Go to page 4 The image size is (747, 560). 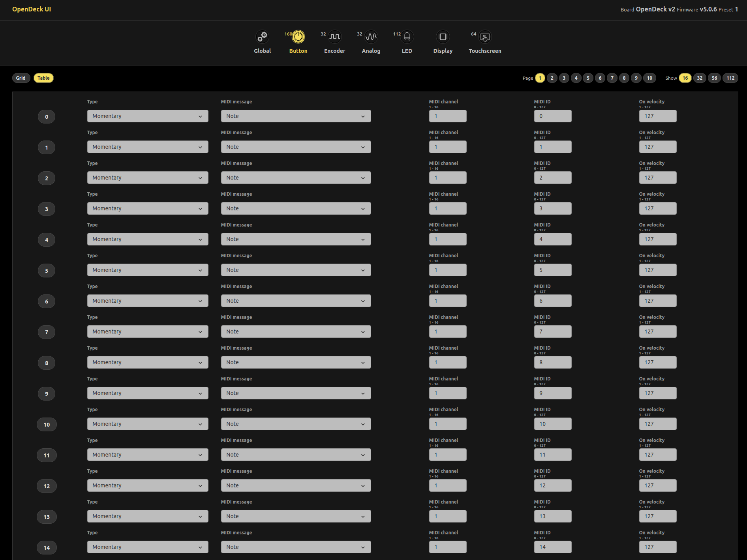pyautogui.click(x=576, y=78)
